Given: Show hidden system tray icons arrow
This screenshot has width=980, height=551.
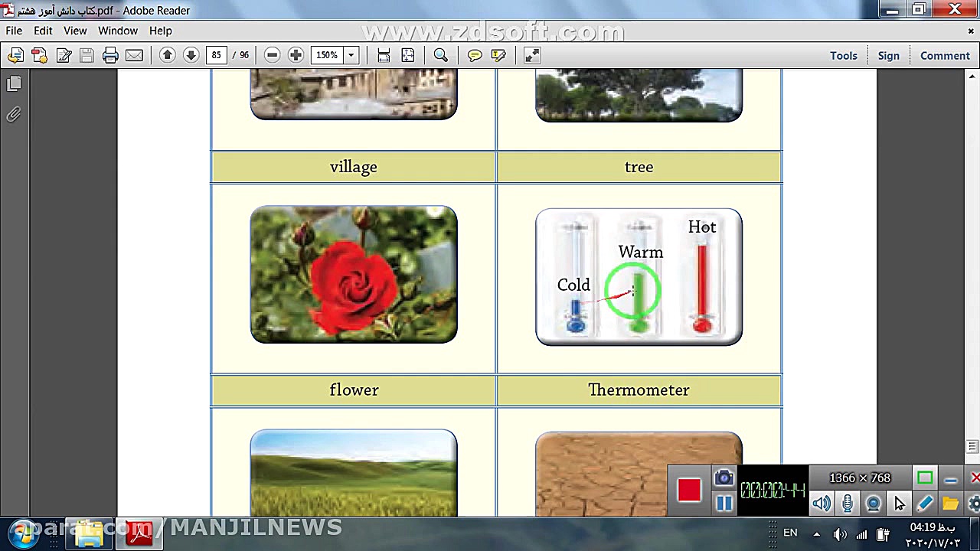Looking at the screenshot, I should pos(816,534).
